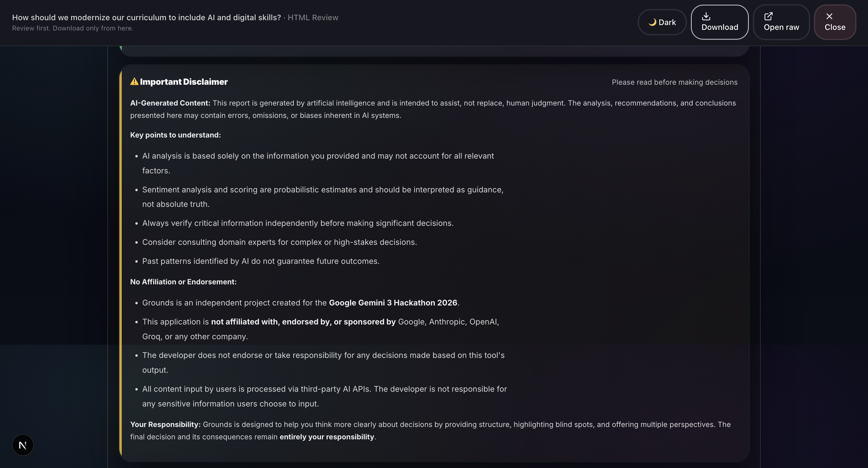Click the Download arrow icon
This screenshot has width=868, height=468.
pyautogui.click(x=706, y=16)
